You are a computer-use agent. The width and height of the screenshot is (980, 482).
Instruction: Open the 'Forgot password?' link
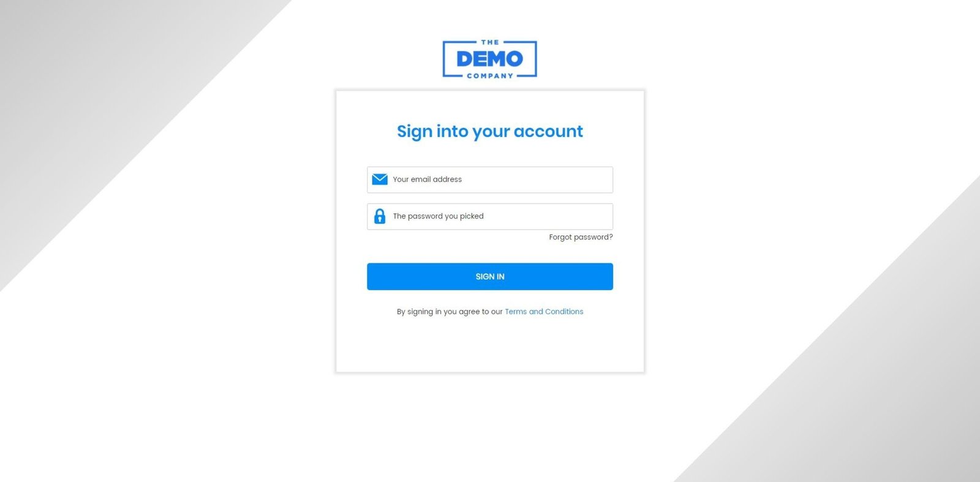[581, 237]
